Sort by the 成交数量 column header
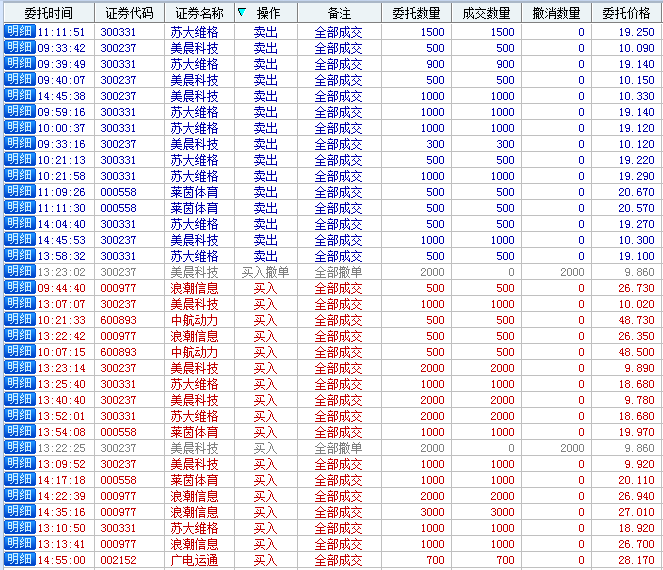Image resolution: width=663 pixels, height=570 pixels. (x=486, y=13)
